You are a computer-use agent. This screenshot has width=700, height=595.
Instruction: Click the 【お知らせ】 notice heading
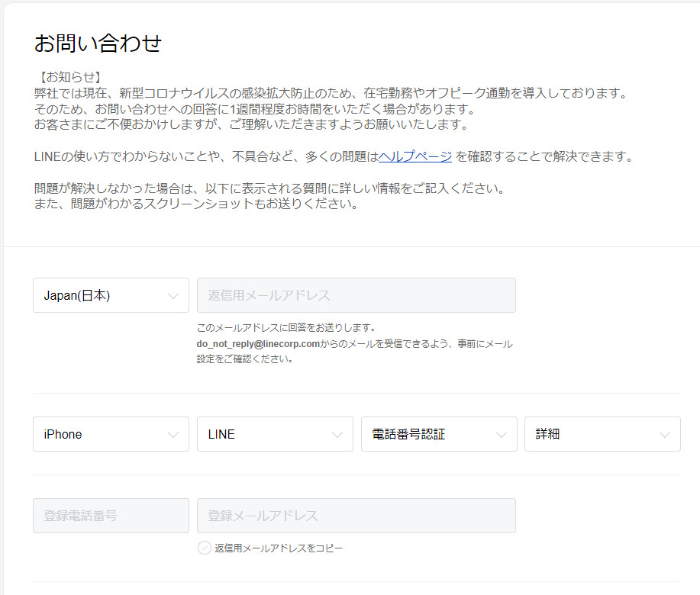click(x=69, y=78)
